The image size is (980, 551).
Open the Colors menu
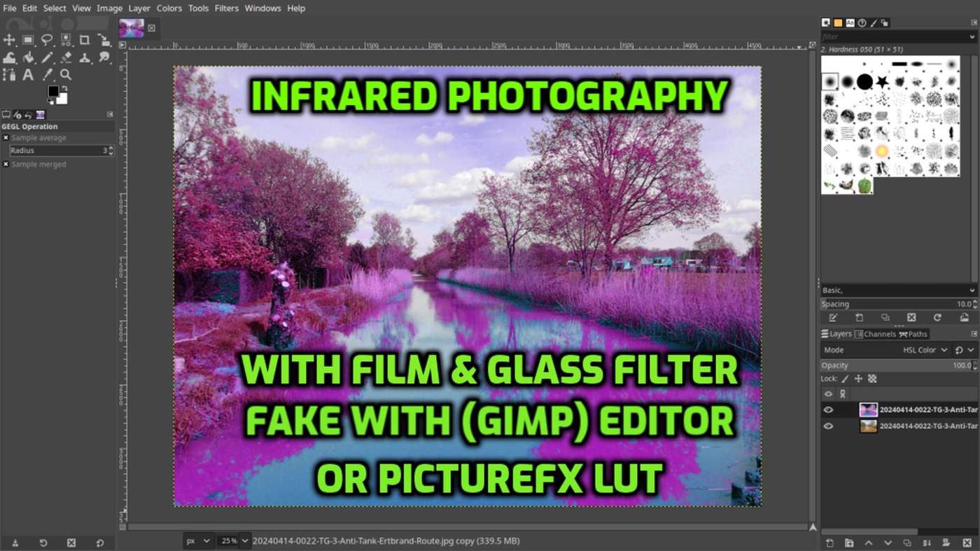[x=169, y=8]
